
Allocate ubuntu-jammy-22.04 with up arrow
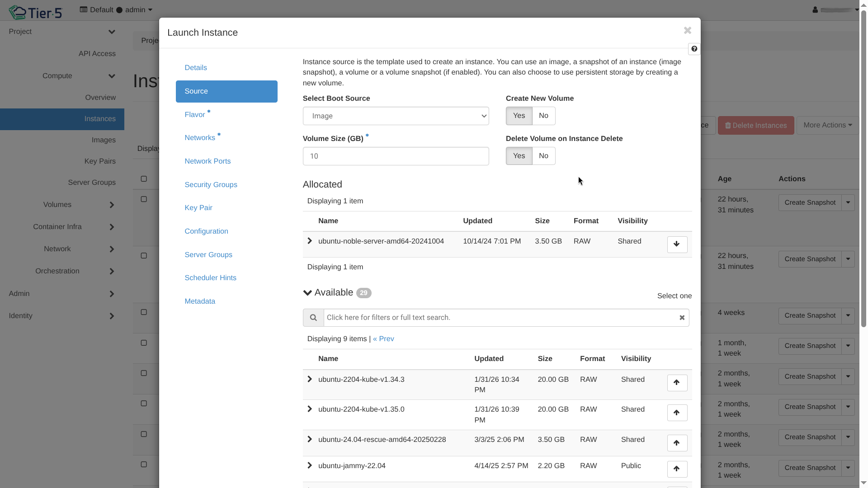pyautogui.click(x=677, y=469)
